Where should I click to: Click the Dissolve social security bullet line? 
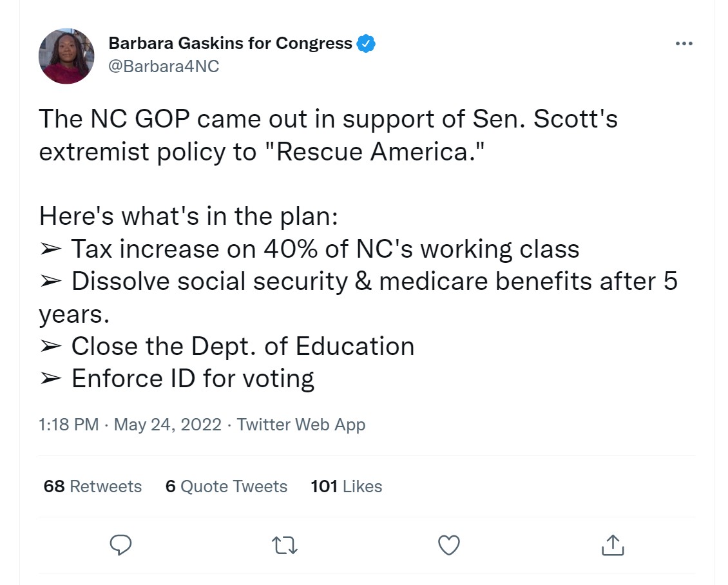[x=358, y=282]
